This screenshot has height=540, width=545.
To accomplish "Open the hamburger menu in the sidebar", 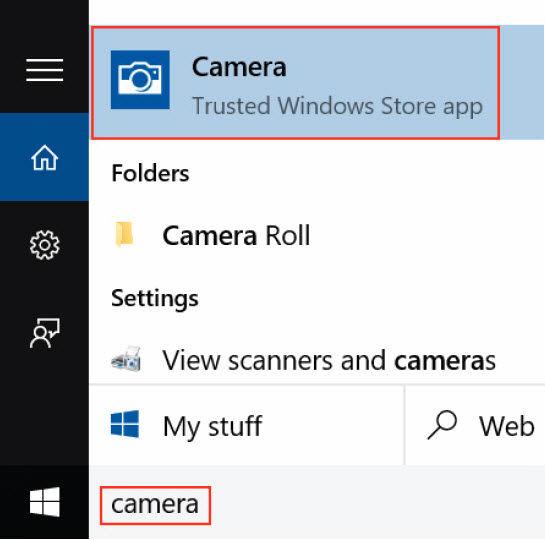I will pyautogui.click(x=44, y=70).
